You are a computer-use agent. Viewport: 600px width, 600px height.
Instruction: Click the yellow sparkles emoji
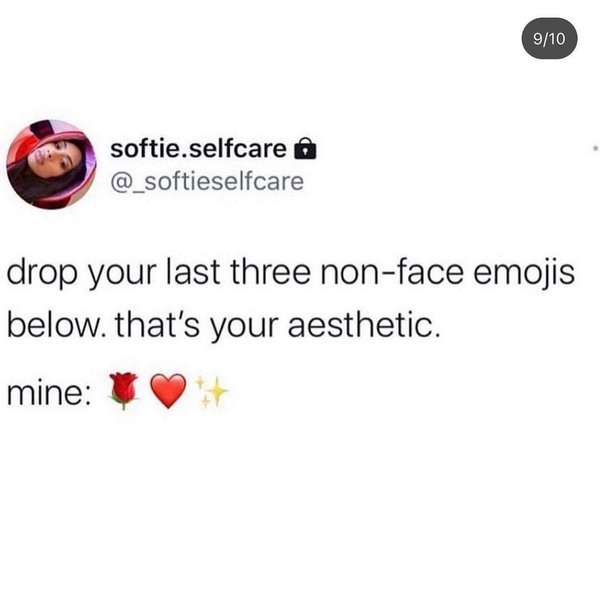click(211, 391)
